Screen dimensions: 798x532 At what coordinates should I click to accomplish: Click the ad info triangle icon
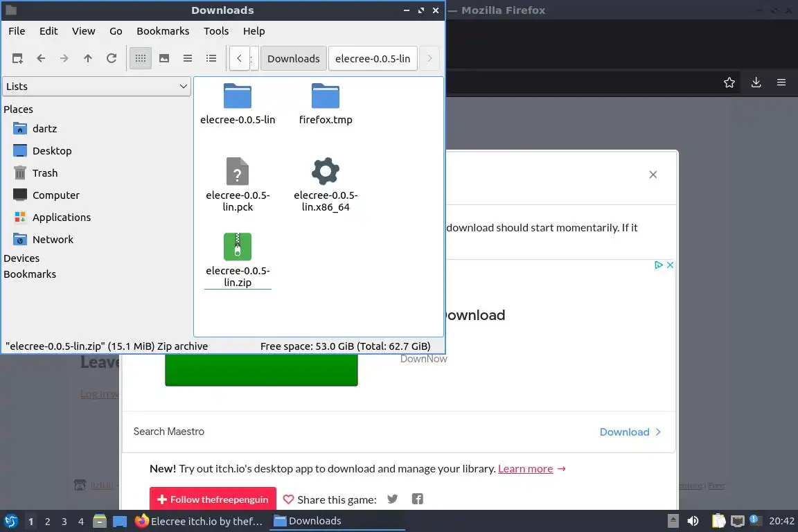659,265
